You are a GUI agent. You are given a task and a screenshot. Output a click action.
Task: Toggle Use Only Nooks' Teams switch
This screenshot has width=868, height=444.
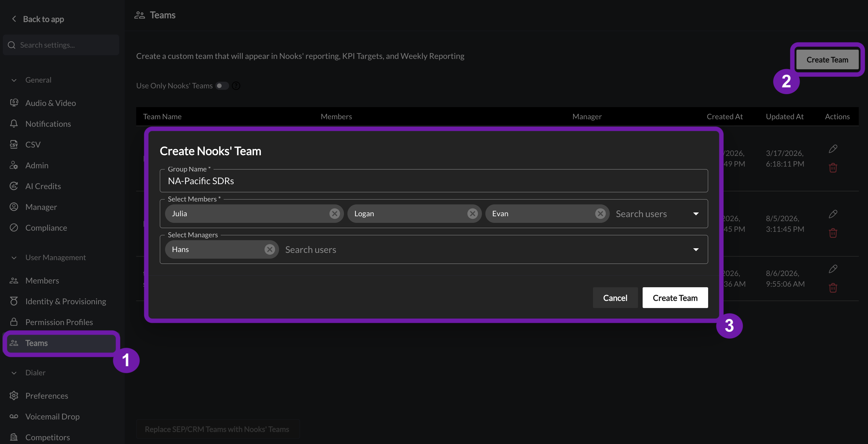[222, 86]
